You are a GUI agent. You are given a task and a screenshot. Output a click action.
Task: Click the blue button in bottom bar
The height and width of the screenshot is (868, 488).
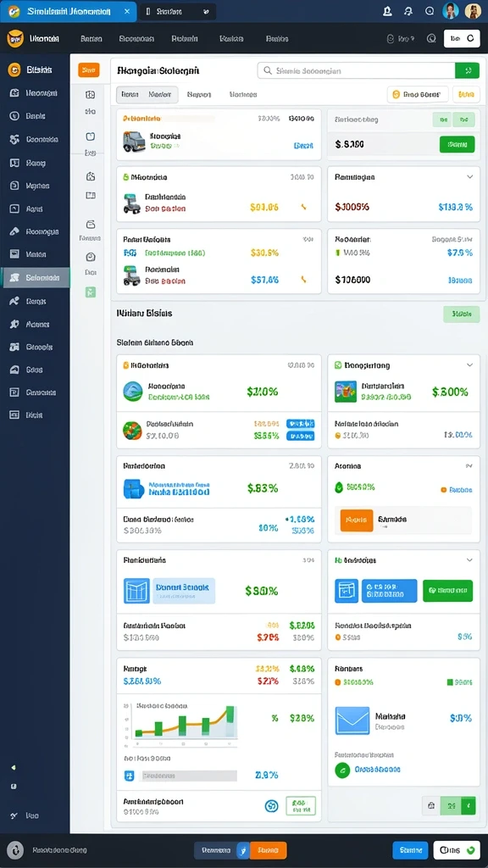tap(410, 849)
